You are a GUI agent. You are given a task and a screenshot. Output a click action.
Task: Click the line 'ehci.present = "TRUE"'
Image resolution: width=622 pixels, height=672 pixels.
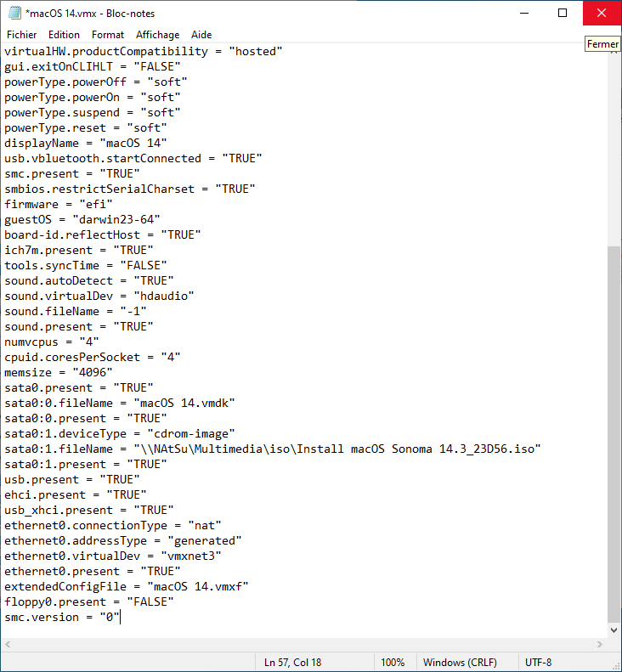76,494
